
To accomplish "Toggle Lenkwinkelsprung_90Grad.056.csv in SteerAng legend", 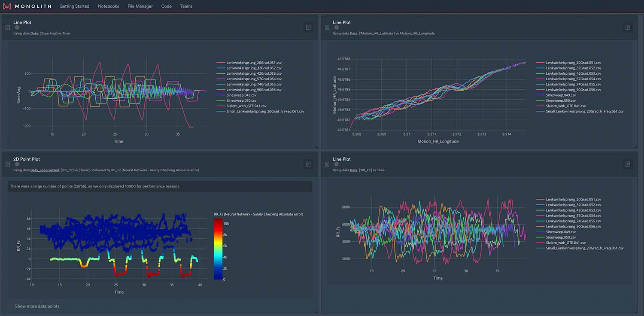I will click(x=249, y=90).
